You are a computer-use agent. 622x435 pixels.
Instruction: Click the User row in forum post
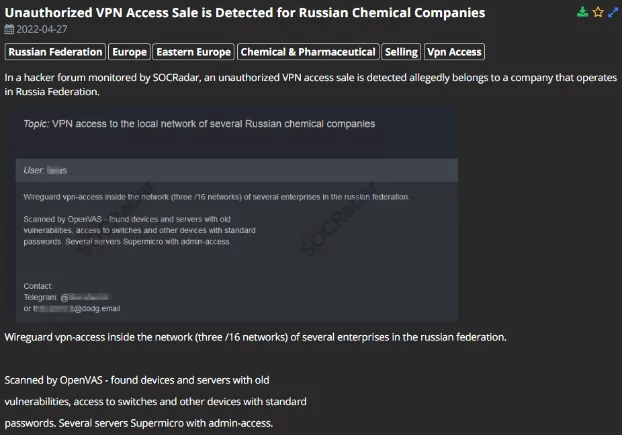point(237,171)
